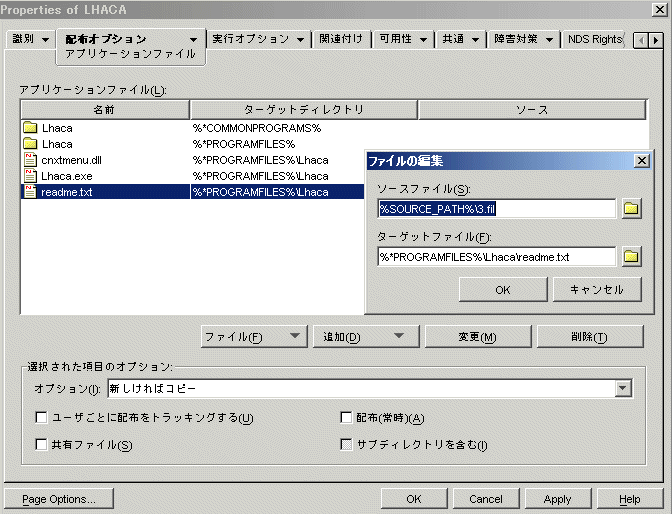Click the ソースファイル input field
This screenshot has width=672, height=514.
497,209
